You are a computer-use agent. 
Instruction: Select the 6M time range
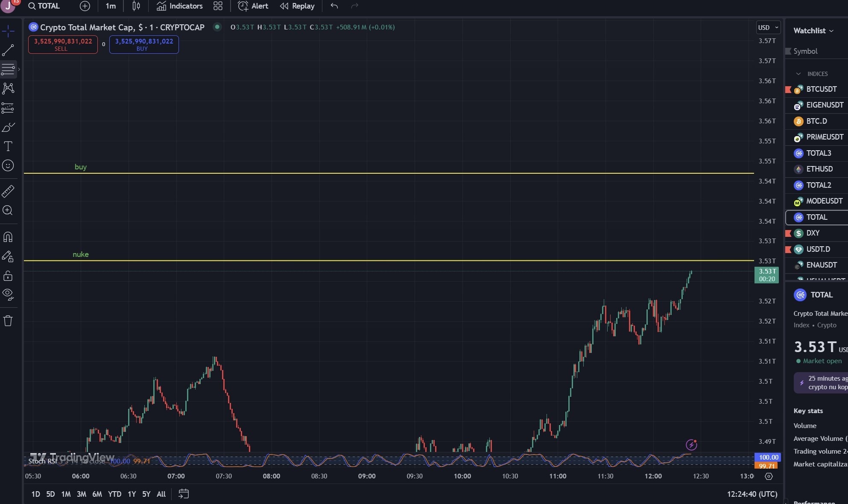(97, 494)
